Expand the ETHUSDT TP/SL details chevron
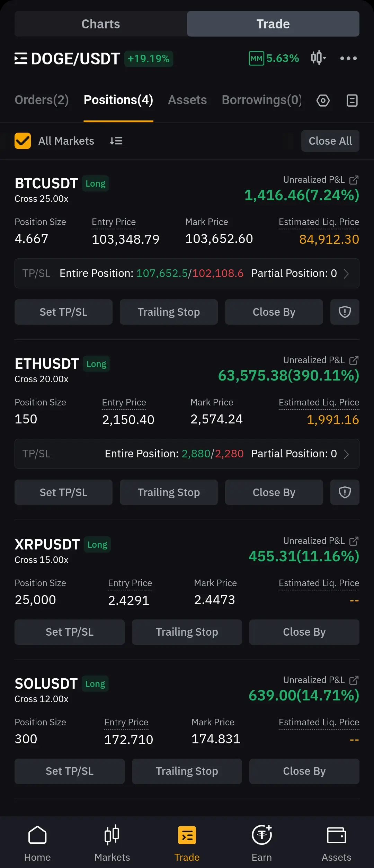 (x=346, y=454)
